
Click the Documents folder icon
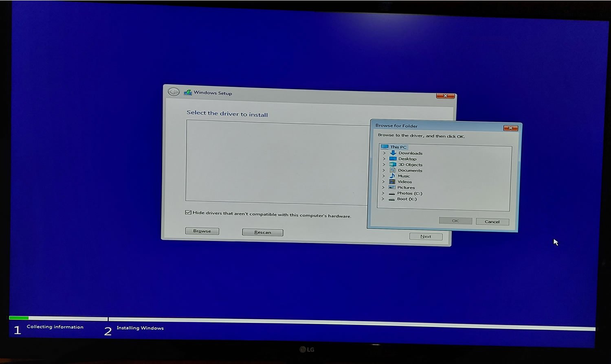tap(393, 170)
